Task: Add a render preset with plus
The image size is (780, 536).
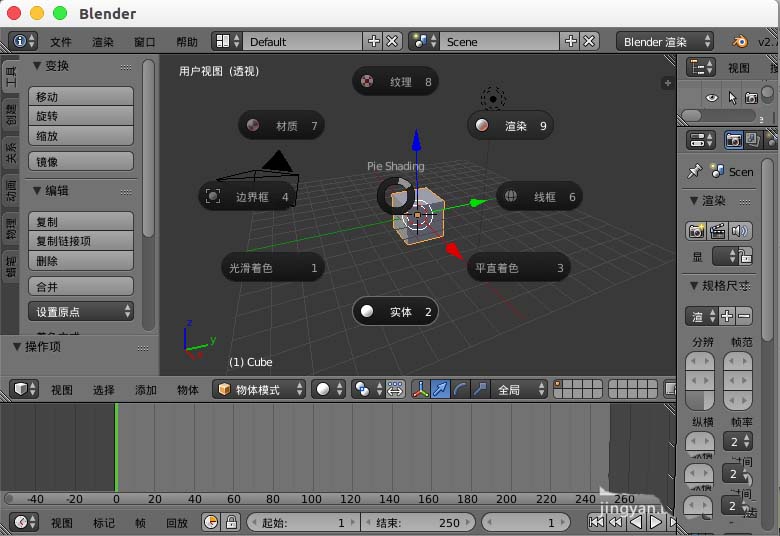Action: coord(727,316)
